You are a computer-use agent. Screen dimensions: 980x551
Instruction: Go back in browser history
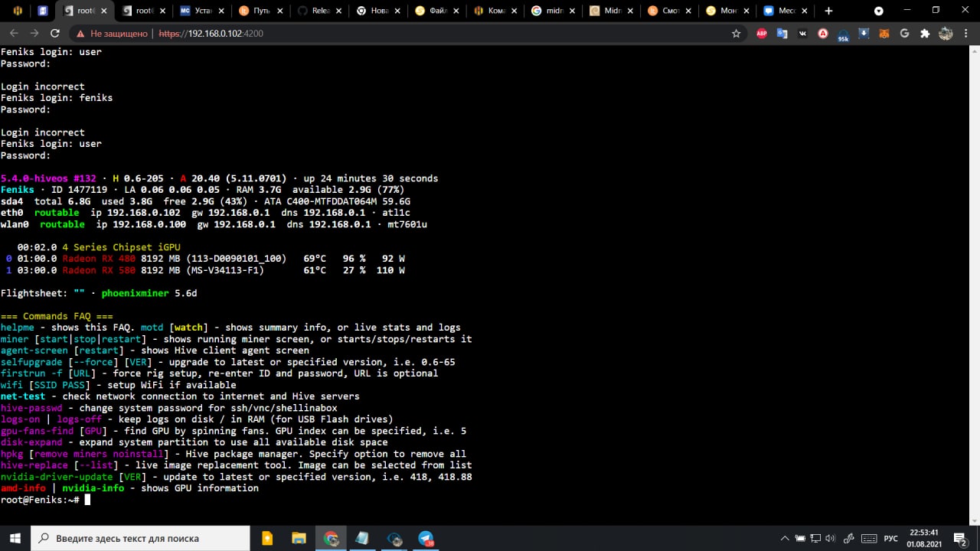pos(14,34)
